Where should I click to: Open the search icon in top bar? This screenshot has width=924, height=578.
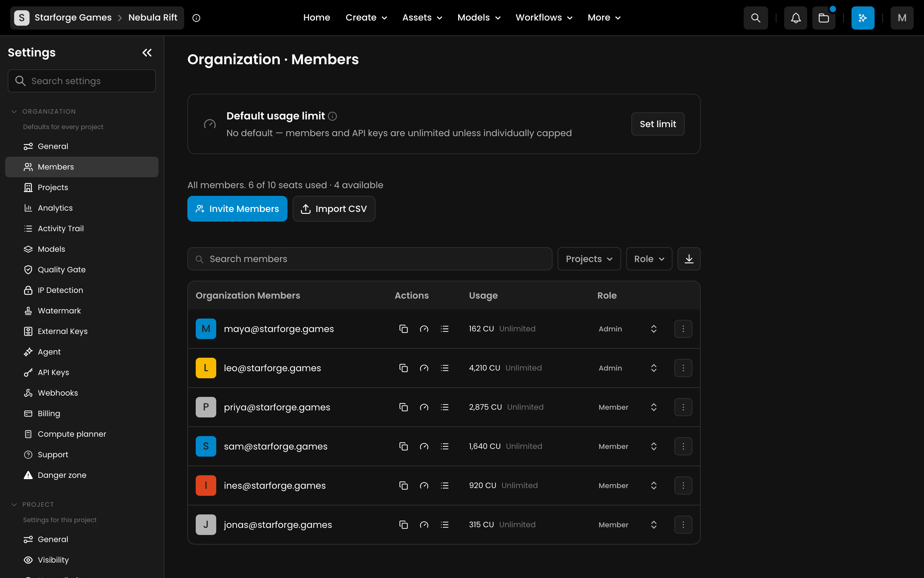pos(755,18)
